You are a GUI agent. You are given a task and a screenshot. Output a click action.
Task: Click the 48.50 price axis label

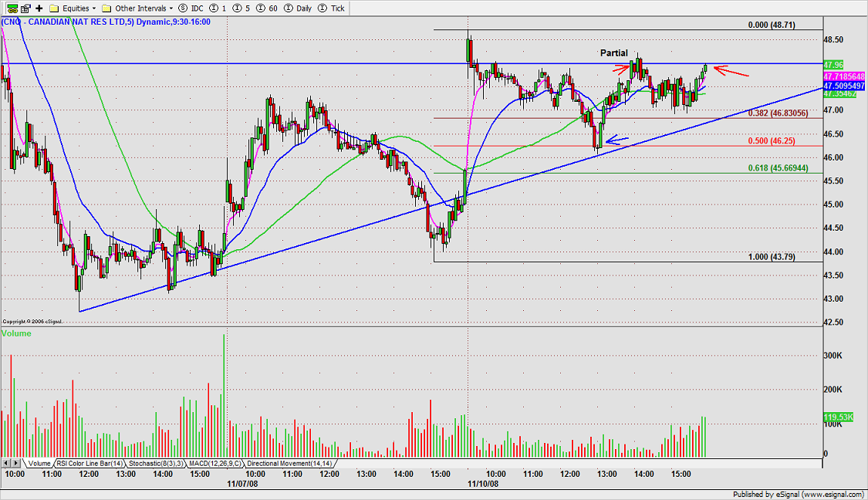(834, 40)
